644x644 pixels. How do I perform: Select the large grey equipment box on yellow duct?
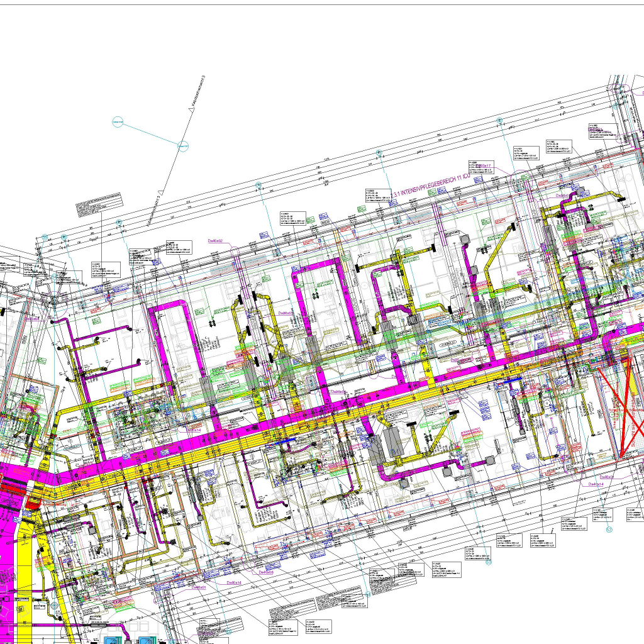392,442
